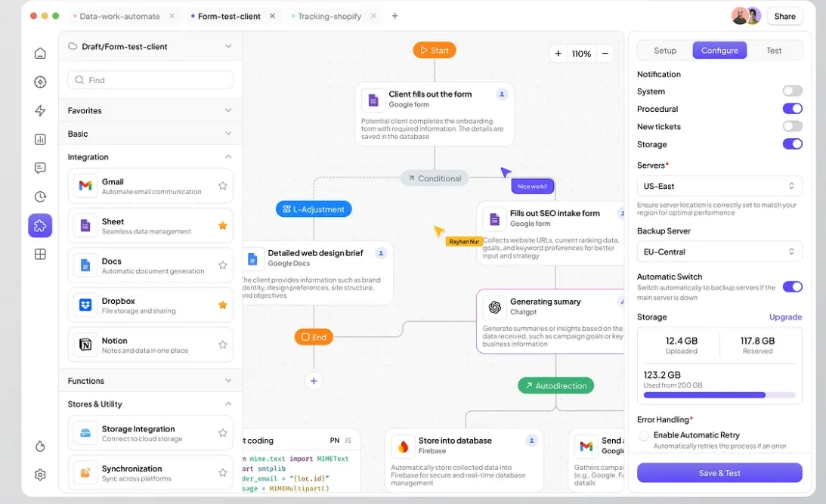Expand the Favorites section
This screenshot has height=504, width=826.
(x=150, y=110)
